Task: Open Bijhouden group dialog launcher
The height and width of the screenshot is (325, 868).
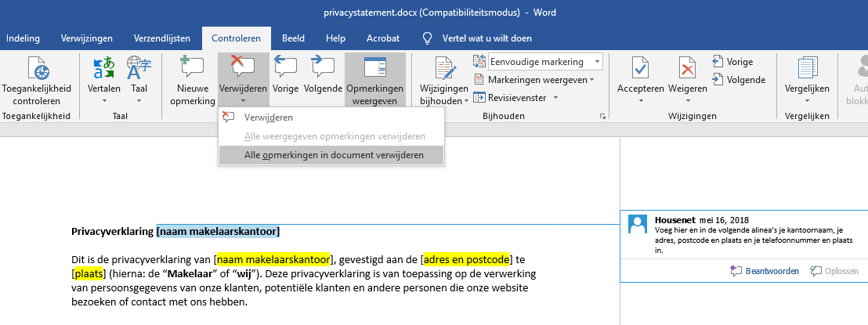Action: point(602,116)
